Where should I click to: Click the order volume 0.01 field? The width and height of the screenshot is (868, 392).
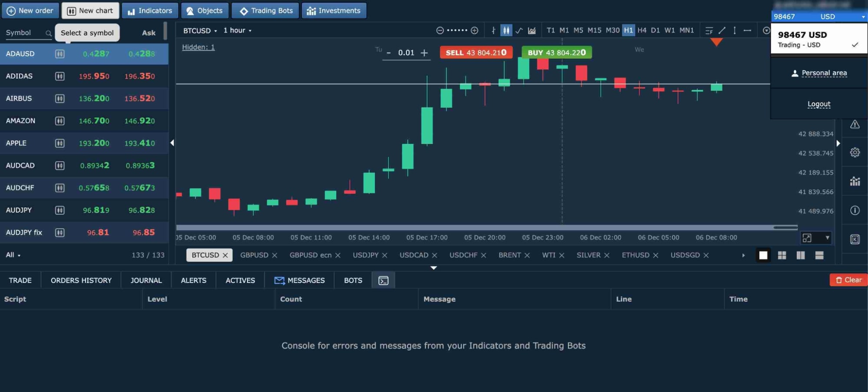(x=406, y=53)
